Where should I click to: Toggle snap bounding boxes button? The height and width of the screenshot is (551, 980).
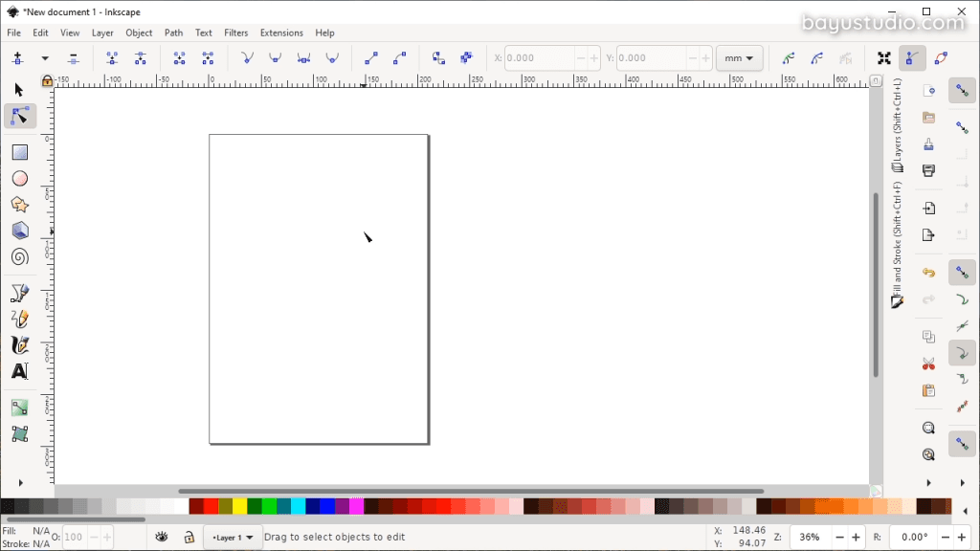point(963,127)
